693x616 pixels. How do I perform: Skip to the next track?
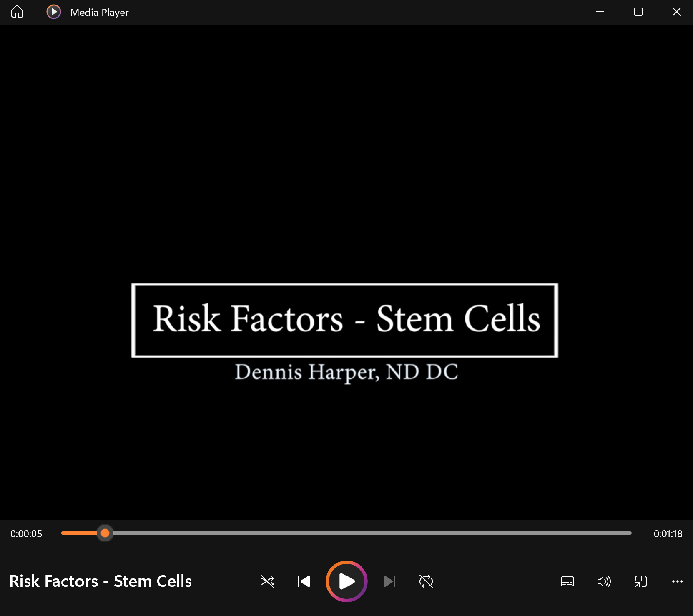tap(389, 581)
